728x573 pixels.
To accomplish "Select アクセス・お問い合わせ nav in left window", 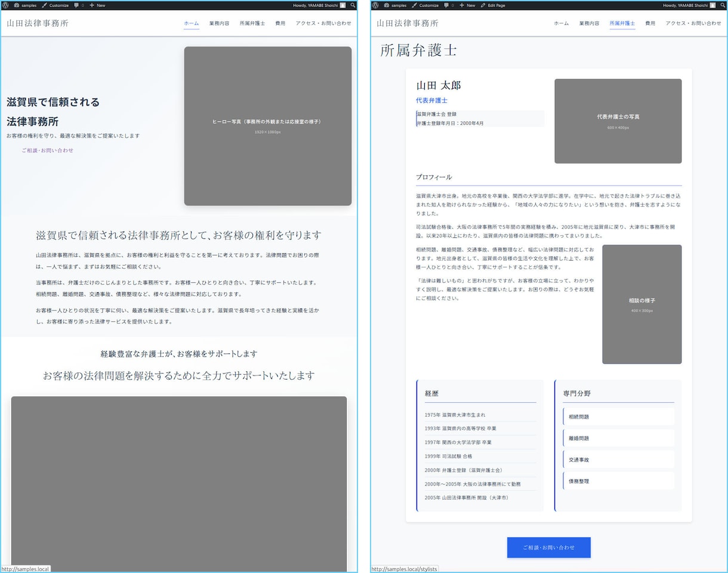I will 323,23.
